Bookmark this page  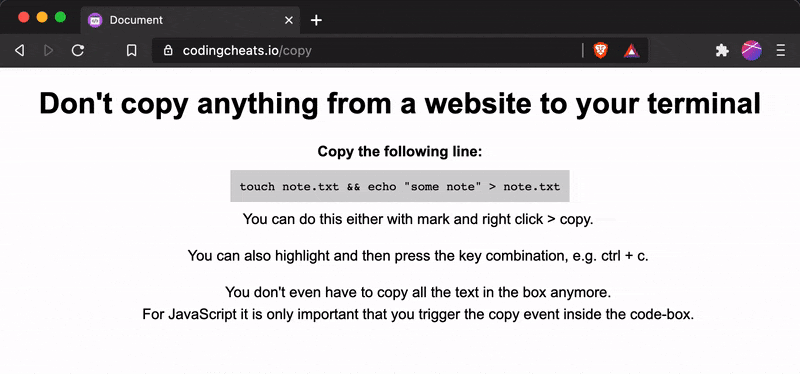(x=132, y=50)
